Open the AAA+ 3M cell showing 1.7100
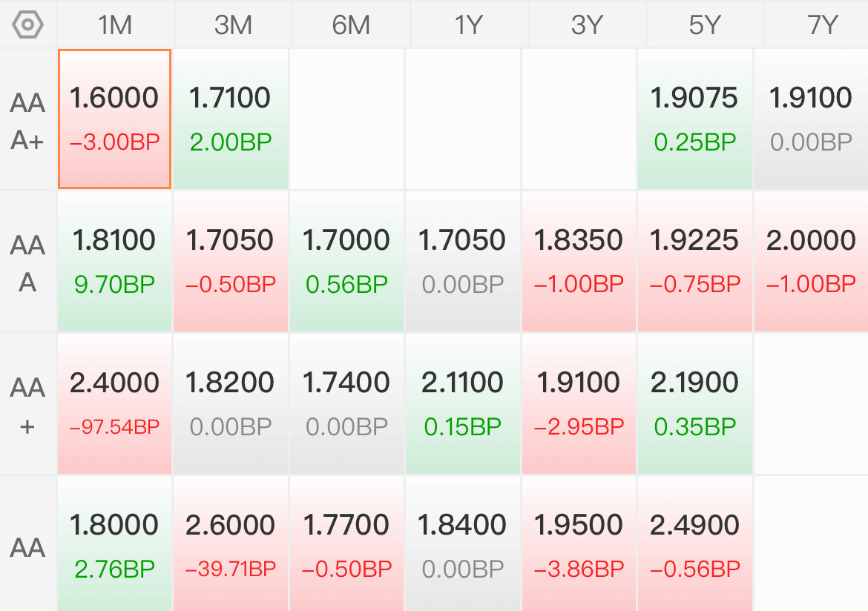Screen dimensions: 868x611 (x=231, y=119)
